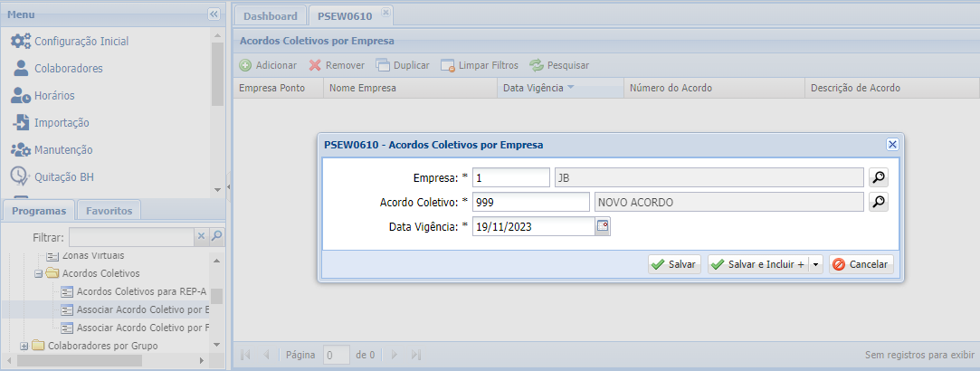
Task: Close the PSEW0610 tab
Action: coord(385,11)
